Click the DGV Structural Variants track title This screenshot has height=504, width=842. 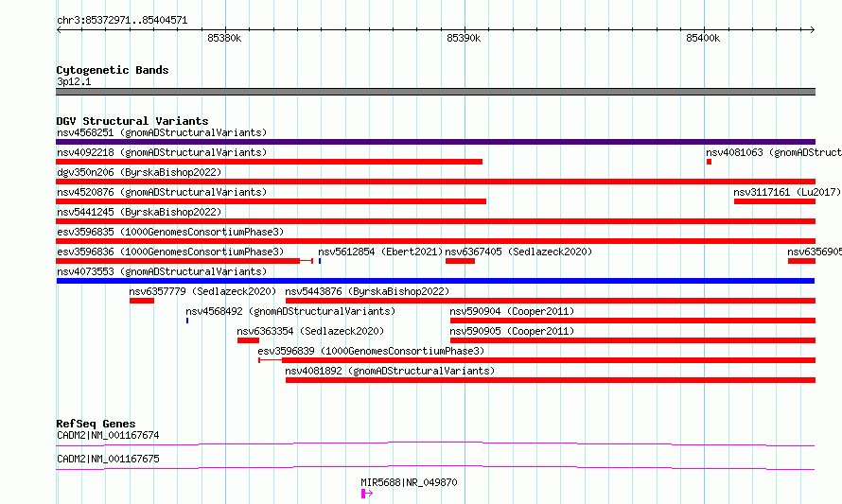coord(132,121)
